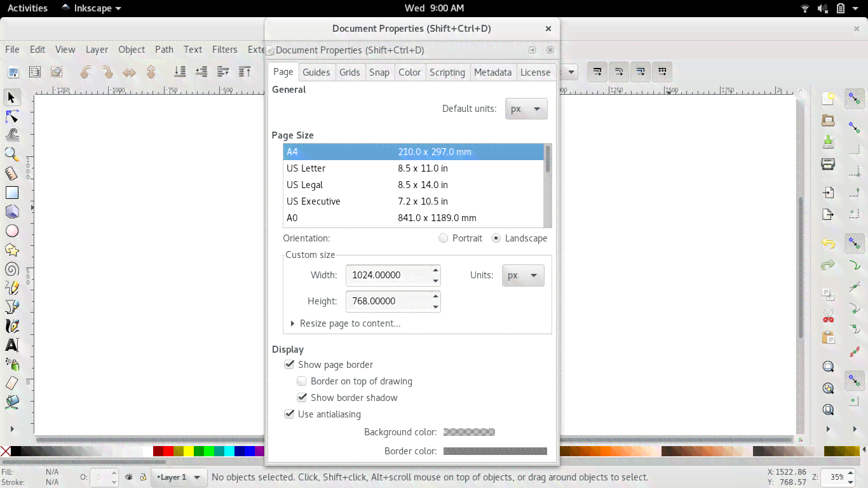The width and height of the screenshot is (868, 488).
Task: Click the Flip vertically icon
Action: [x=151, y=72]
